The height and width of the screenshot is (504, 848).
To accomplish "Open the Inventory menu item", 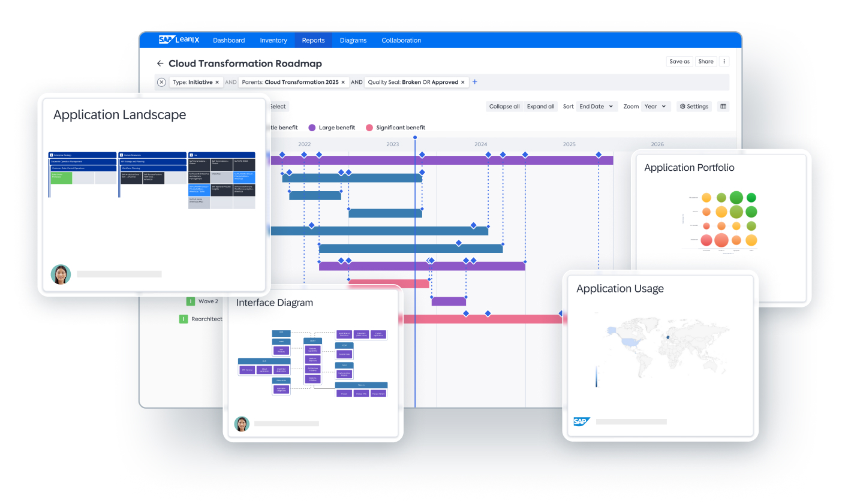I will [x=273, y=40].
